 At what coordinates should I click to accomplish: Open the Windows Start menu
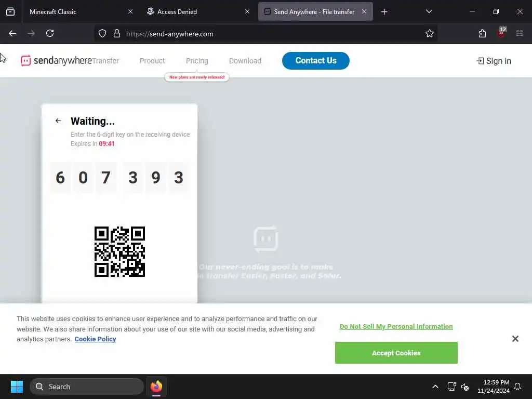(x=17, y=387)
